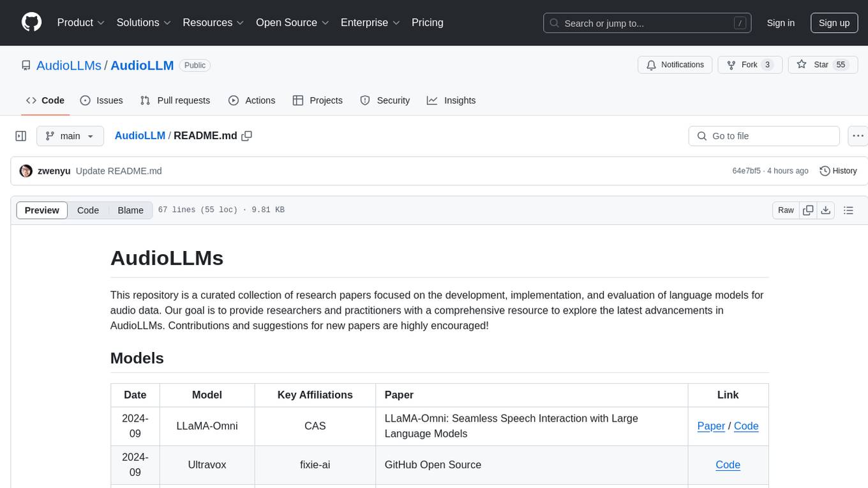The width and height of the screenshot is (868, 488).
Task: Open zwenyu's avatar
Action: click(26, 171)
